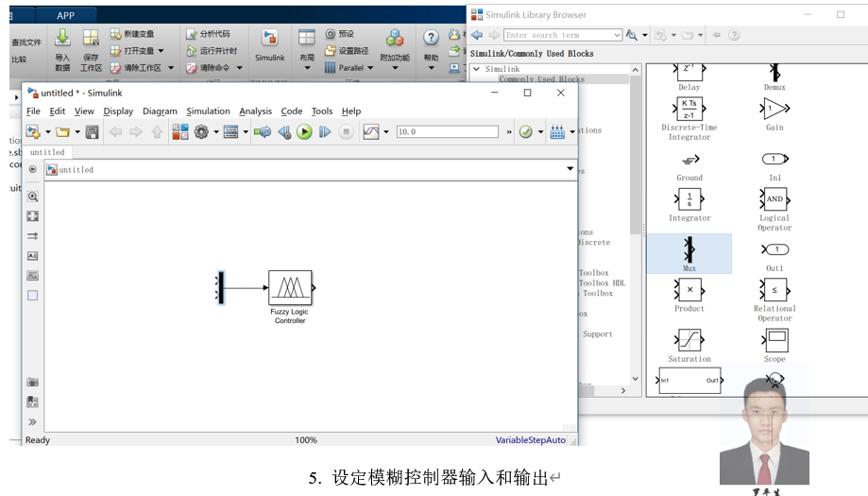Click the Build Model icon

pos(557,131)
